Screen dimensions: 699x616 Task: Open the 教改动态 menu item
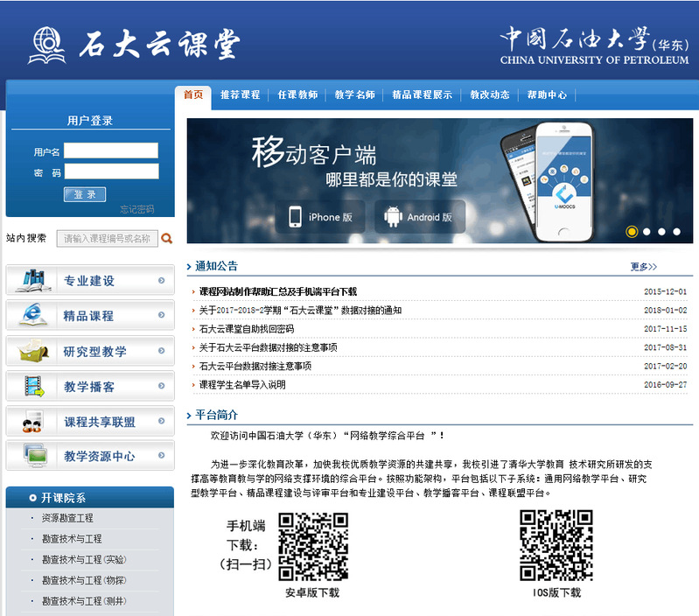click(490, 94)
